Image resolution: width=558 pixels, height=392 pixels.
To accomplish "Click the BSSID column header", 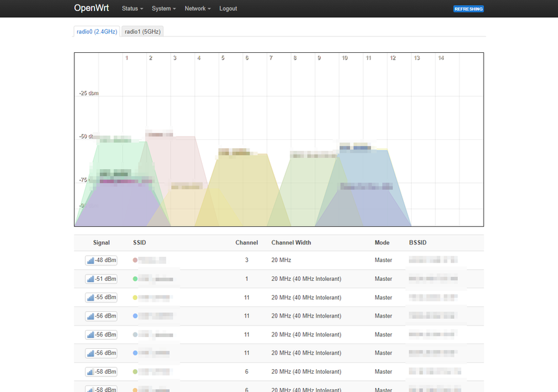I will [x=418, y=242].
